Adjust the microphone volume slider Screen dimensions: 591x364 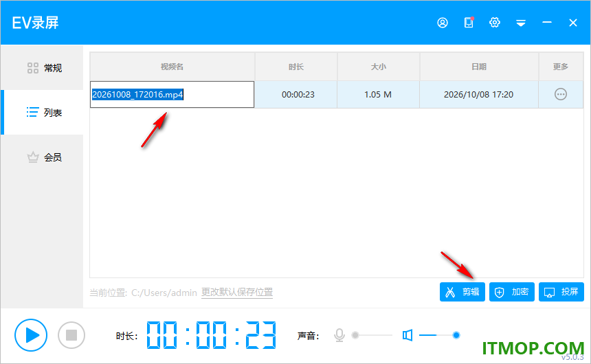tap(372, 335)
